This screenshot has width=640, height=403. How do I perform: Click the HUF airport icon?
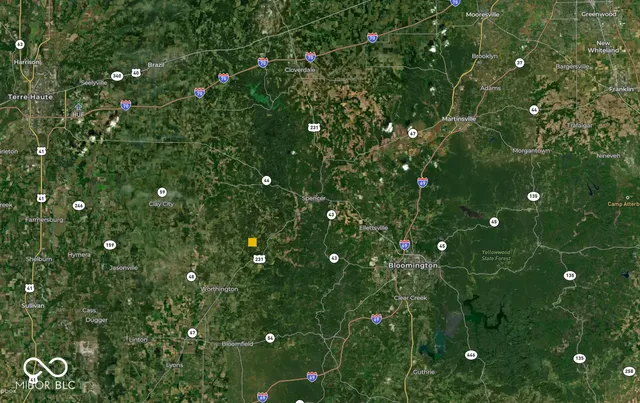(78, 107)
